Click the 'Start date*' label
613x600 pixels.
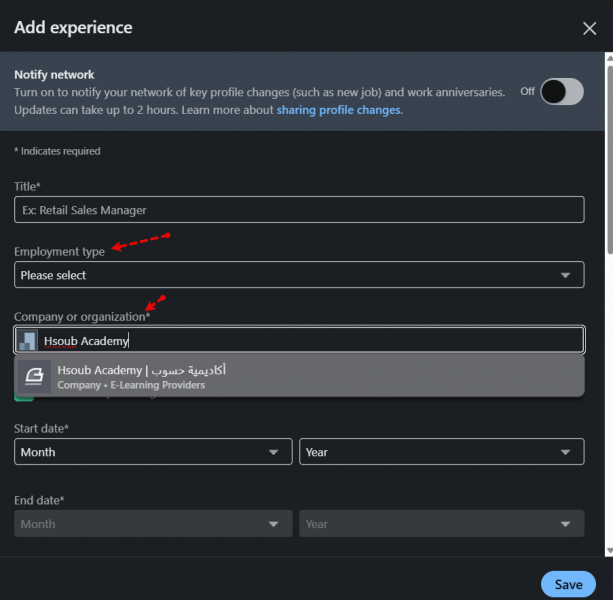pos(41,429)
